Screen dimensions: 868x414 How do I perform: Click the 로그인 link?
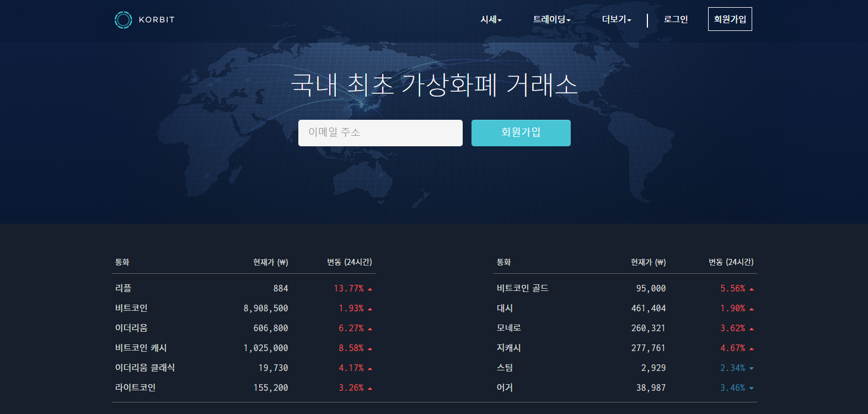pyautogui.click(x=676, y=19)
